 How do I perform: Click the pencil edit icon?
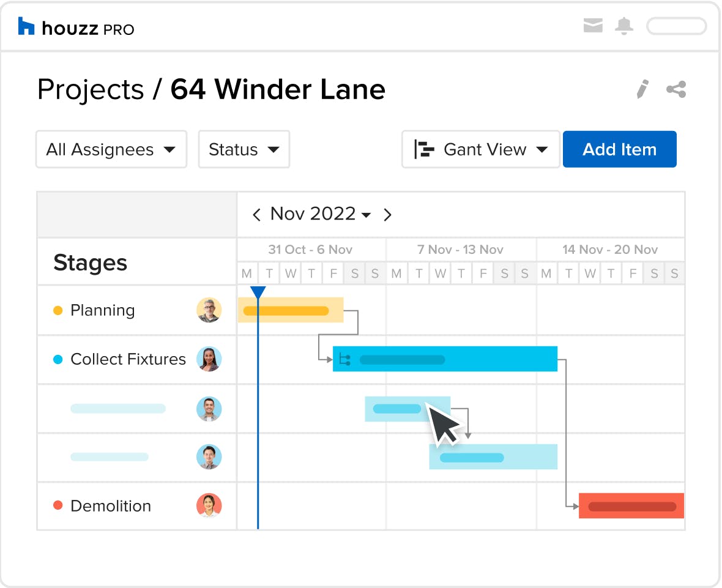[642, 89]
